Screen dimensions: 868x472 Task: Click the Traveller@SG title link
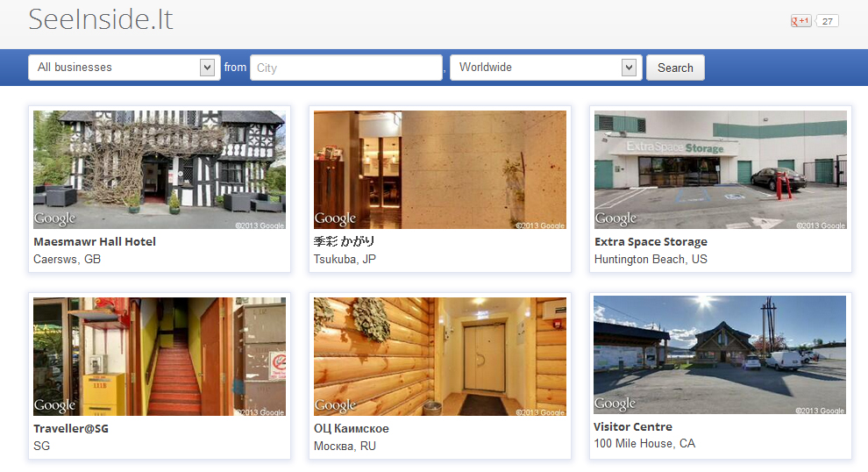[x=71, y=428]
